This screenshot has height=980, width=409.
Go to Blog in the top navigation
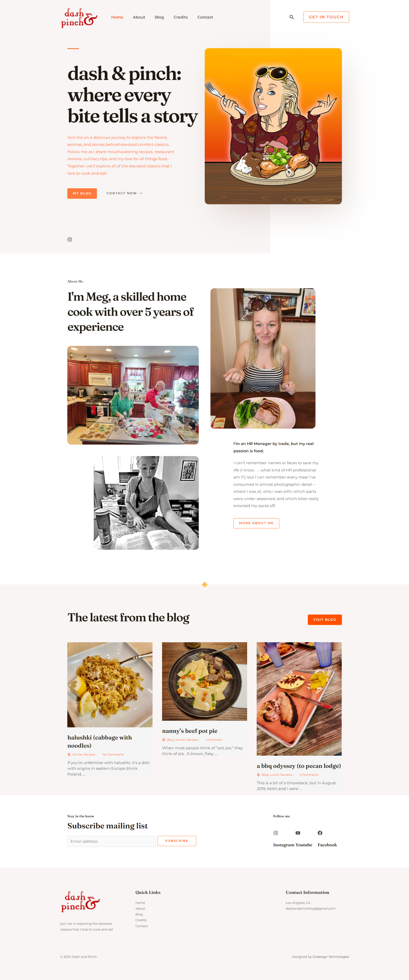(159, 17)
